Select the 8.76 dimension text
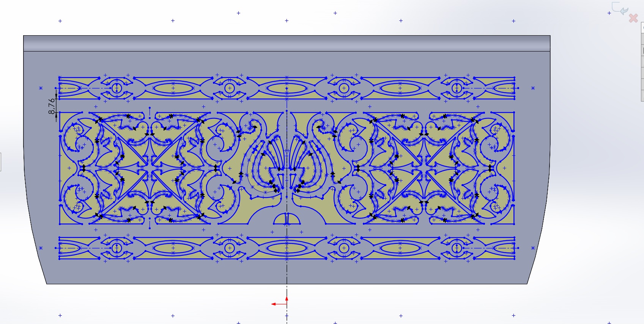 pos(52,106)
